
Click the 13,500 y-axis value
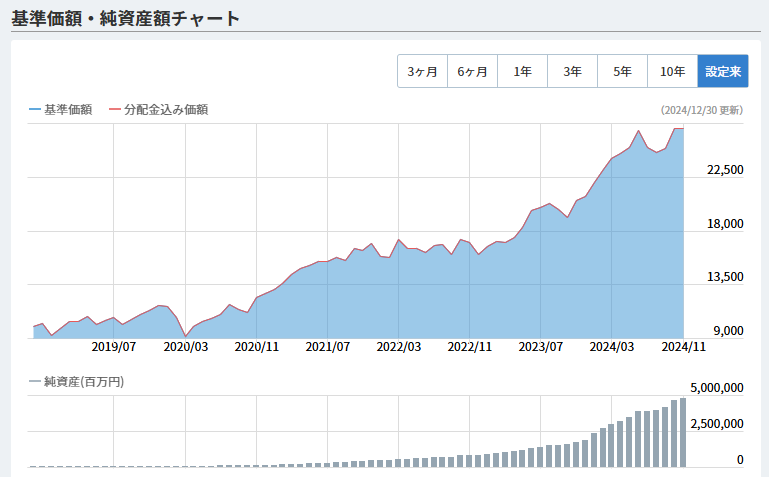click(725, 277)
